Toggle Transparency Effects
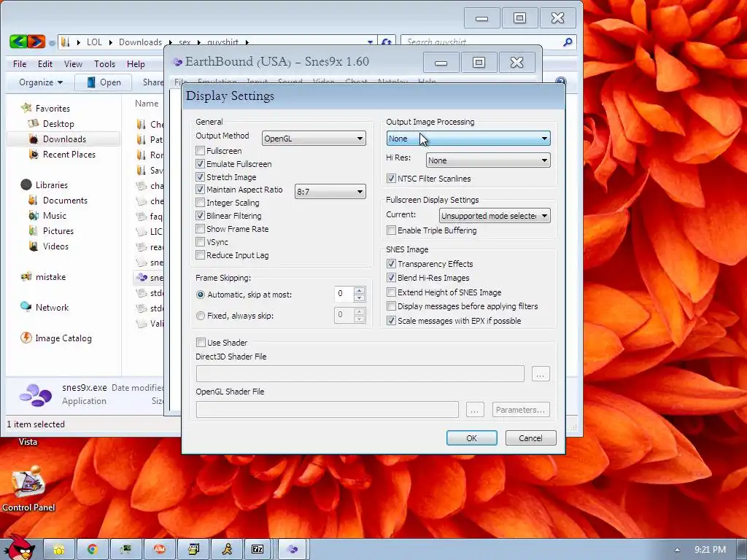The width and height of the screenshot is (747, 560). pyautogui.click(x=391, y=264)
